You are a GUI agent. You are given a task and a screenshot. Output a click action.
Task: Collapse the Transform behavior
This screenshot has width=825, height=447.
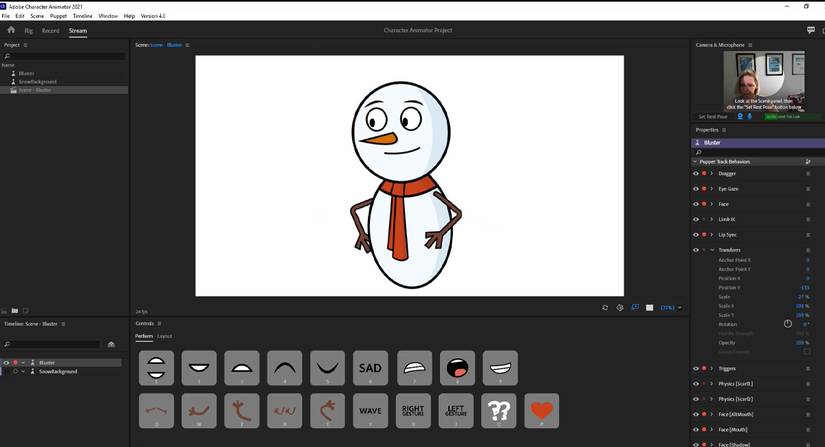[x=712, y=250]
